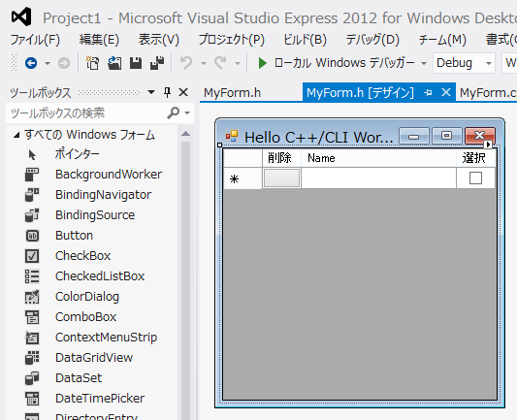517x420 pixels.
Task: Toggle the 選択 checkbox in grid row
Action: tap(475, 178)
